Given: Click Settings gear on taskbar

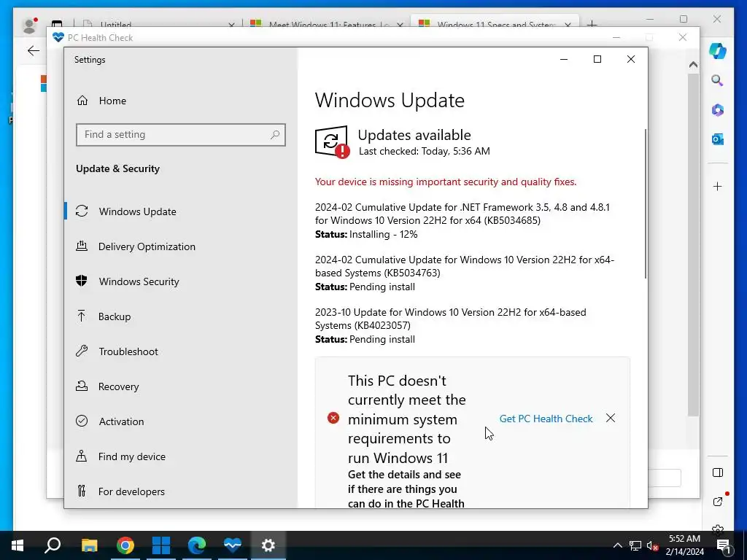Looking at the screenshot, I should coord(268,545).
